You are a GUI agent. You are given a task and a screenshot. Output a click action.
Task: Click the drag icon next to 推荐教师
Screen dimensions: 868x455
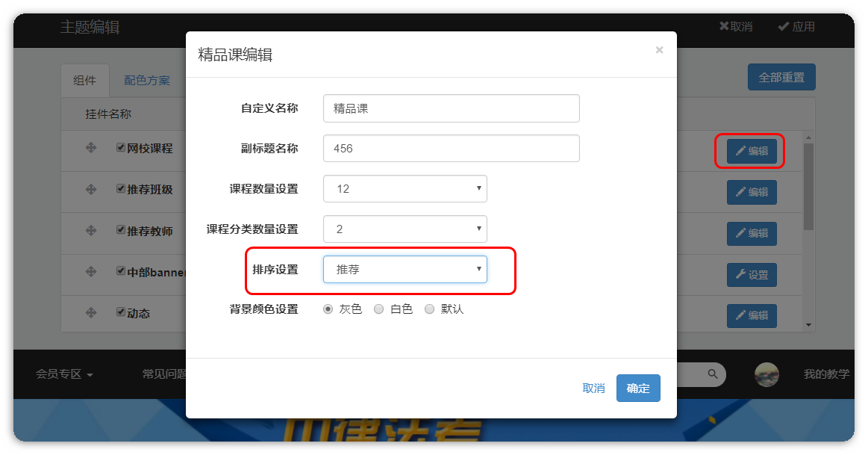91,231
